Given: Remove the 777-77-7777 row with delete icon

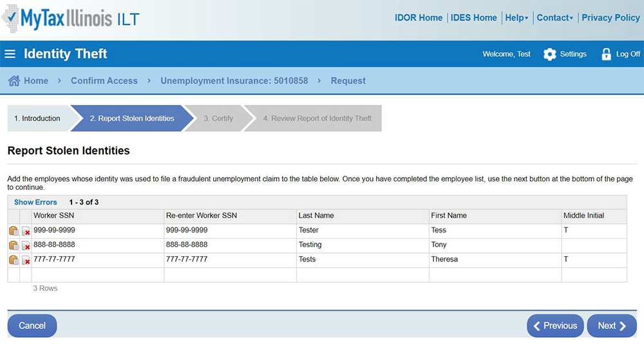Looking at the screenshot, I should [26, 261].
